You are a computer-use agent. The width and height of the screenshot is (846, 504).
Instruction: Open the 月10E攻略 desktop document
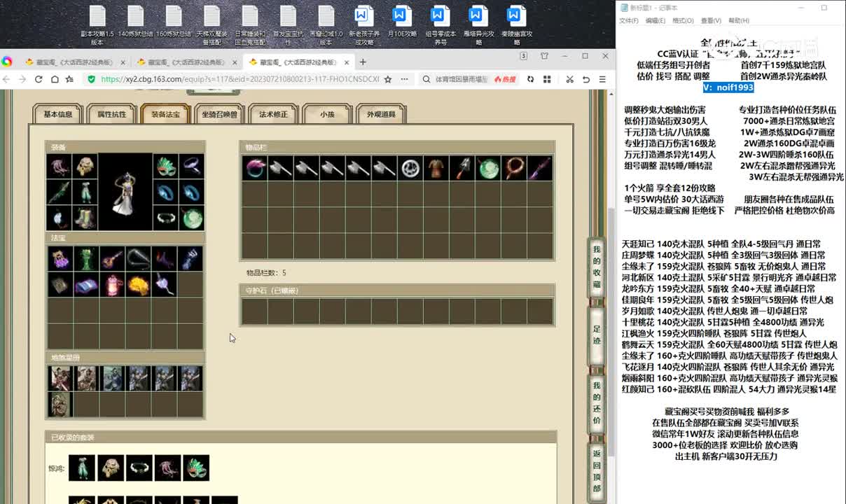click(x=401, y=21)
